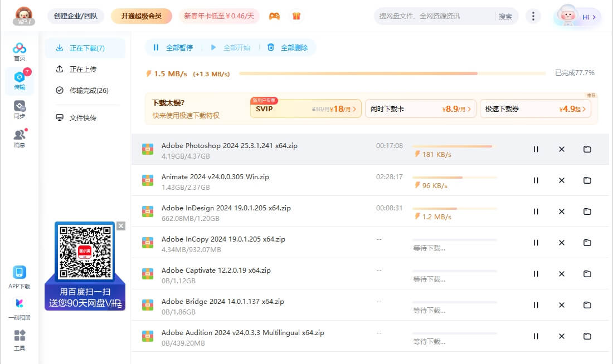Open the 工具 tools sidebar icon
Screen dimensions: 613x364
tap(19, 340)
